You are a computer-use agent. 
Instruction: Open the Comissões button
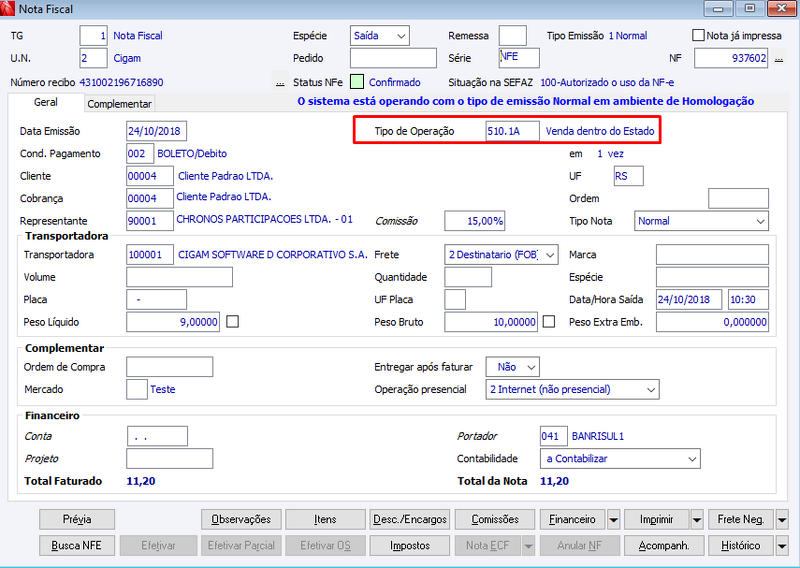pos(495,520)
